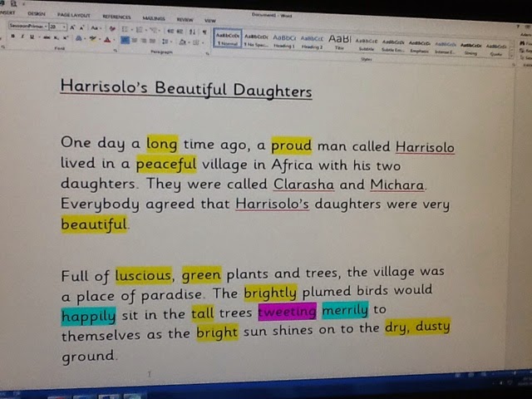The height and width of the screenshot is (399, 532).
Task: Justify the paragraph text
Action: [153, 41]
